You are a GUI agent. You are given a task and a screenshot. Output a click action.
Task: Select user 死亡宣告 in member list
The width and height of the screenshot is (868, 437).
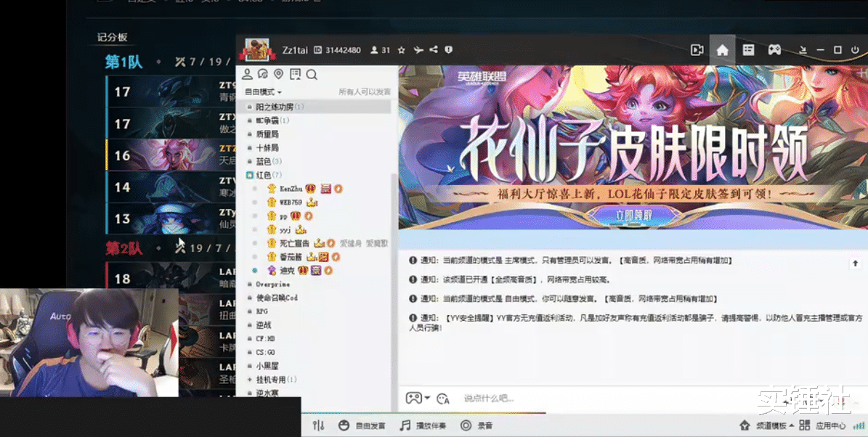tap(294, 243)
